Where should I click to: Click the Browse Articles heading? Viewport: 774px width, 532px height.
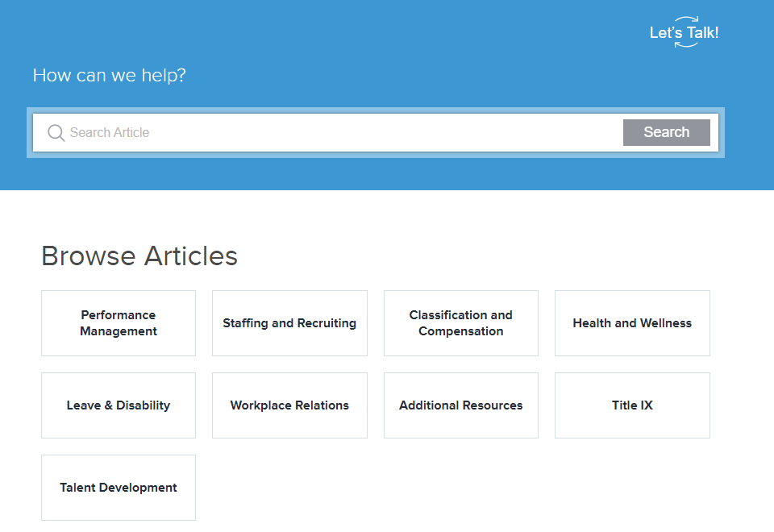[x=139, y=256]
